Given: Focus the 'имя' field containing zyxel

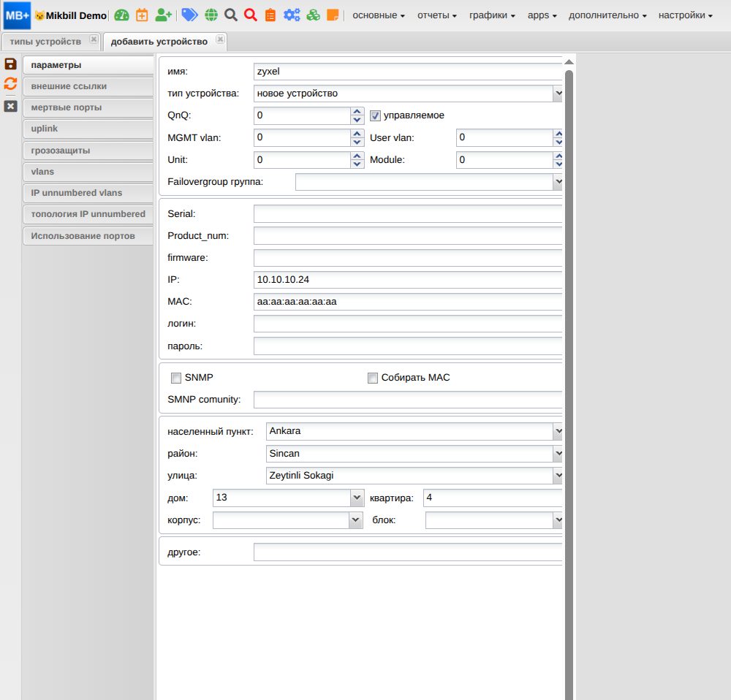Looking at the screenshot, I should click(408, 72).
